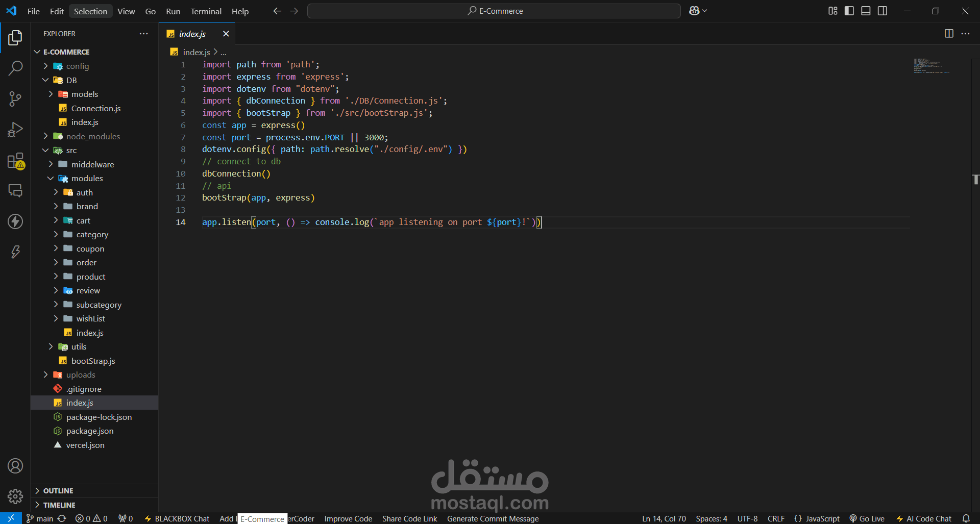Open package.json file
Viewport: 980px width, 524px height.
94,431
